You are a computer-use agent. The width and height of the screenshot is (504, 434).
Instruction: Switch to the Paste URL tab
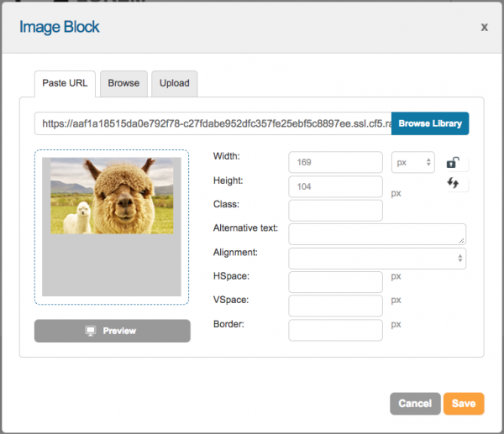[66, 84]
